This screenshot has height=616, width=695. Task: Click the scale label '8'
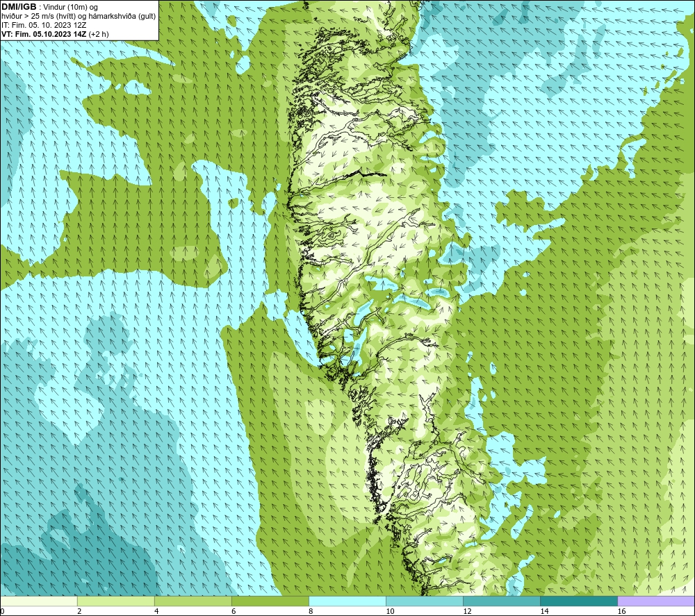[x=311, y=612]
